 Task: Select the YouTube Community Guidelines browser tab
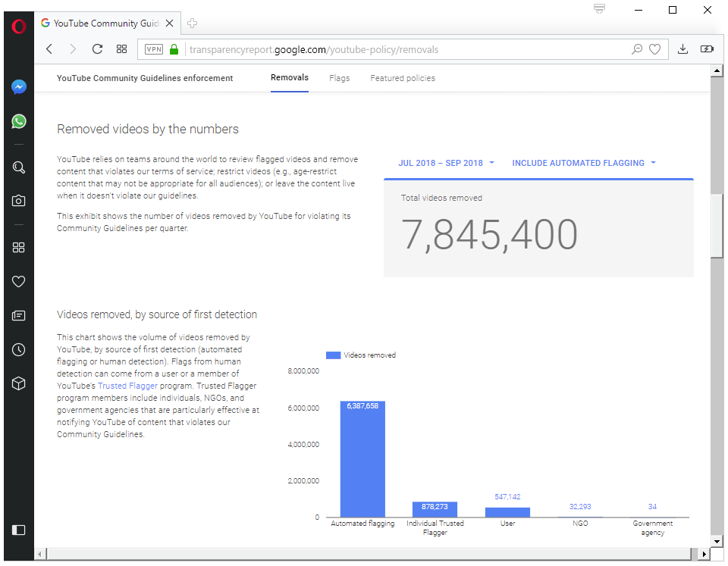coord(107,23)
